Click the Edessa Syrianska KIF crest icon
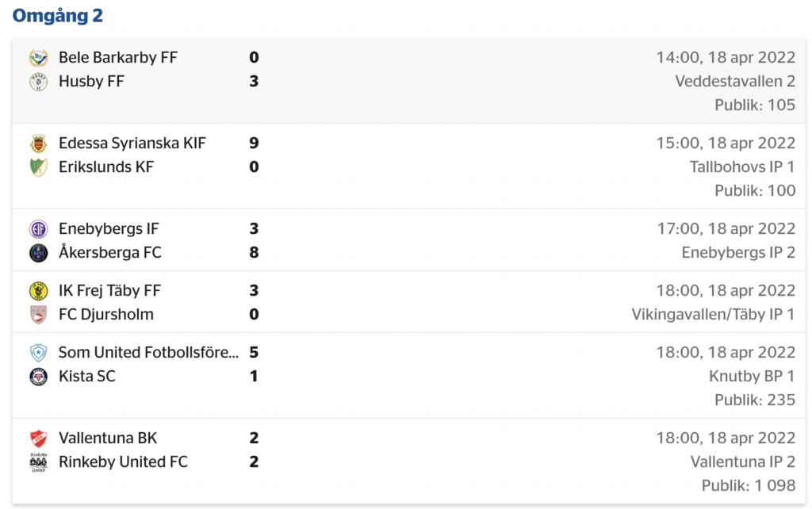The height and width of the screenshot is (509, 812). pos(38,144)
